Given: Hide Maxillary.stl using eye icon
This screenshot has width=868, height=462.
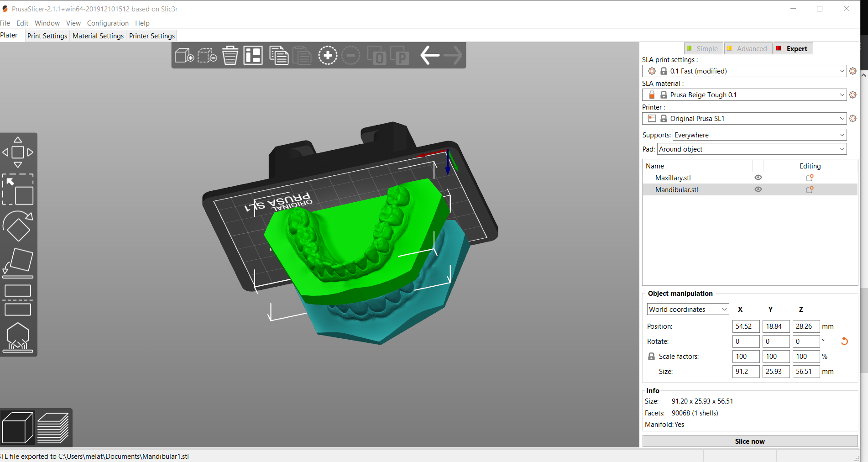Looking at the screenshot, I should click(758, 178).
